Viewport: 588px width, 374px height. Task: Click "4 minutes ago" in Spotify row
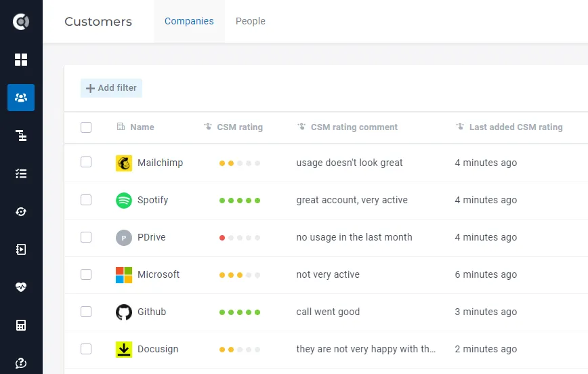coord(486,200)
